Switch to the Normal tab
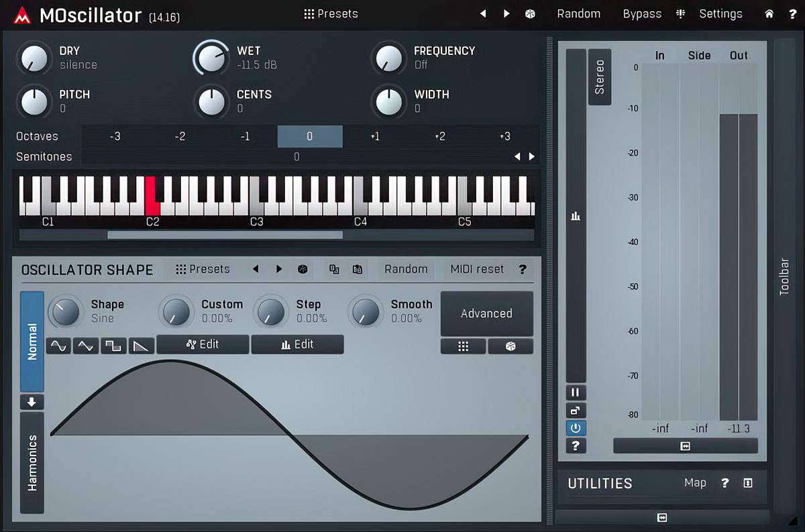This screenshot has width=805, height=532. coord(32,341)
